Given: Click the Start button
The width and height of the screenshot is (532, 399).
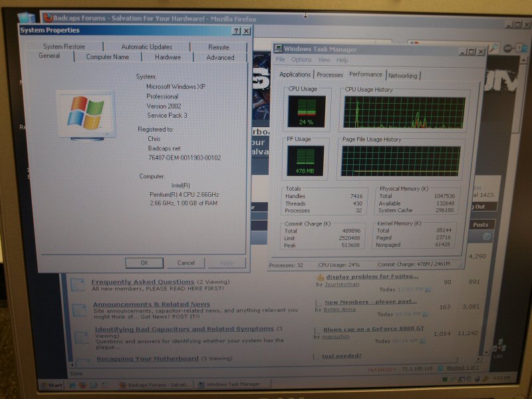Looking at the screenshot, I should click(x=52, y=385).
